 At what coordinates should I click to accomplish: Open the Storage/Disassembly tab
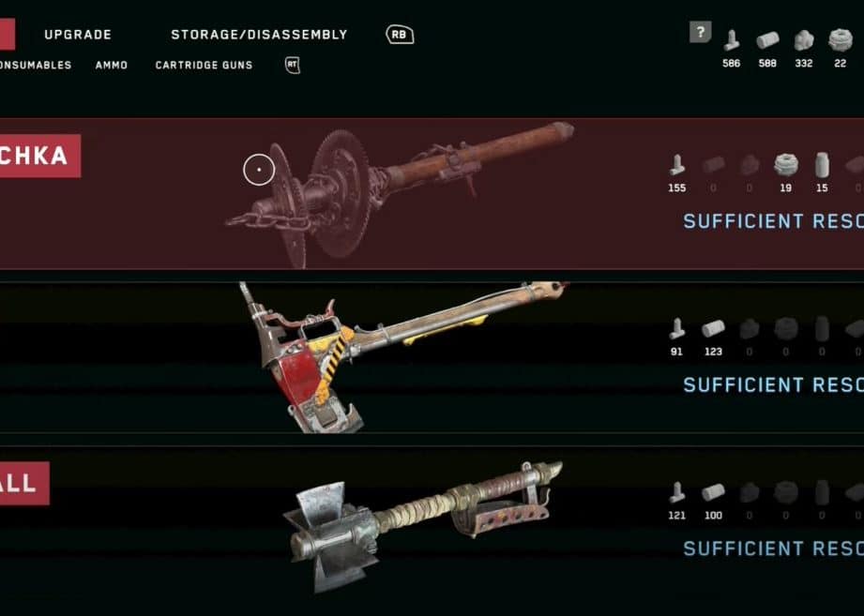click(259, 35)
